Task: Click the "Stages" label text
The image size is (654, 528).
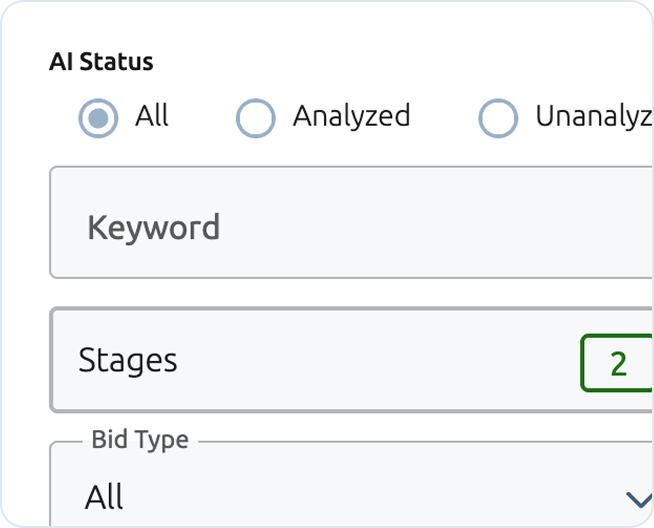Action: click(127, 360)
